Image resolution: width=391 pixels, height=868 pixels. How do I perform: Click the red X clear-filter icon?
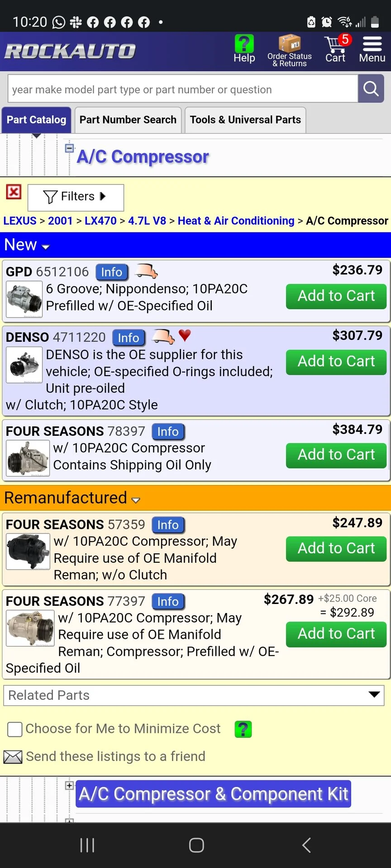click(x=14, y=192)
